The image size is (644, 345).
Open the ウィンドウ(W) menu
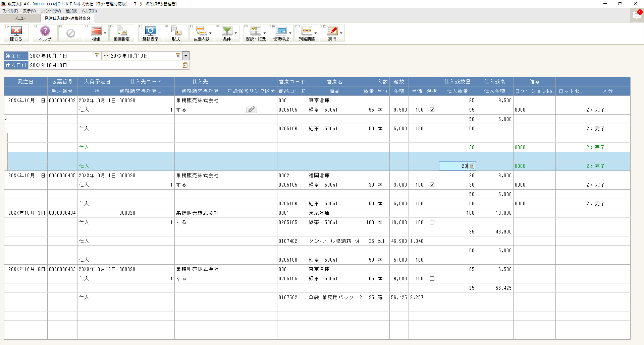(x=51, y=11)
